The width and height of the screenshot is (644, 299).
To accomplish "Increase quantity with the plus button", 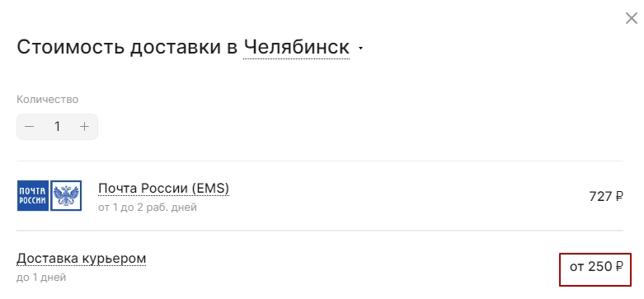I will click(84, 127).
